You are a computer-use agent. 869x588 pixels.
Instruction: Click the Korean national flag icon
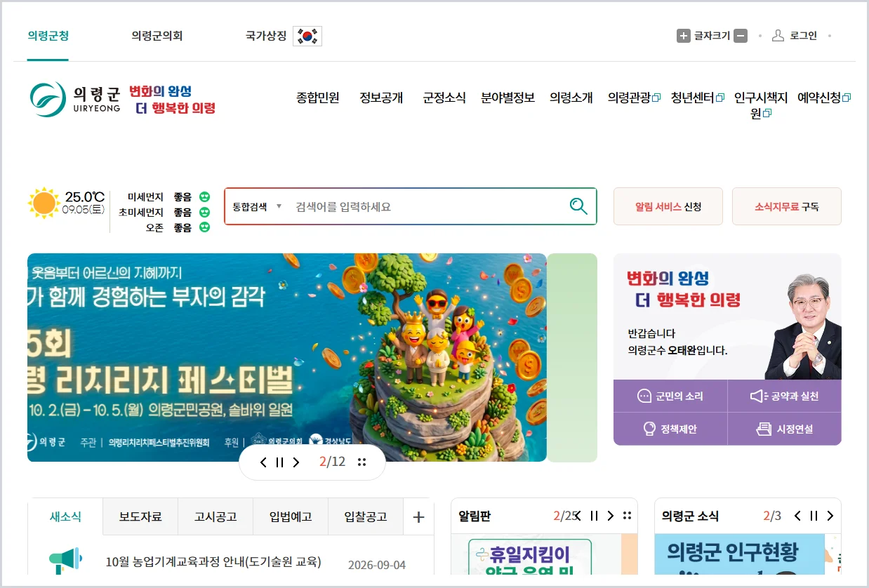click(x=307, y=36)
